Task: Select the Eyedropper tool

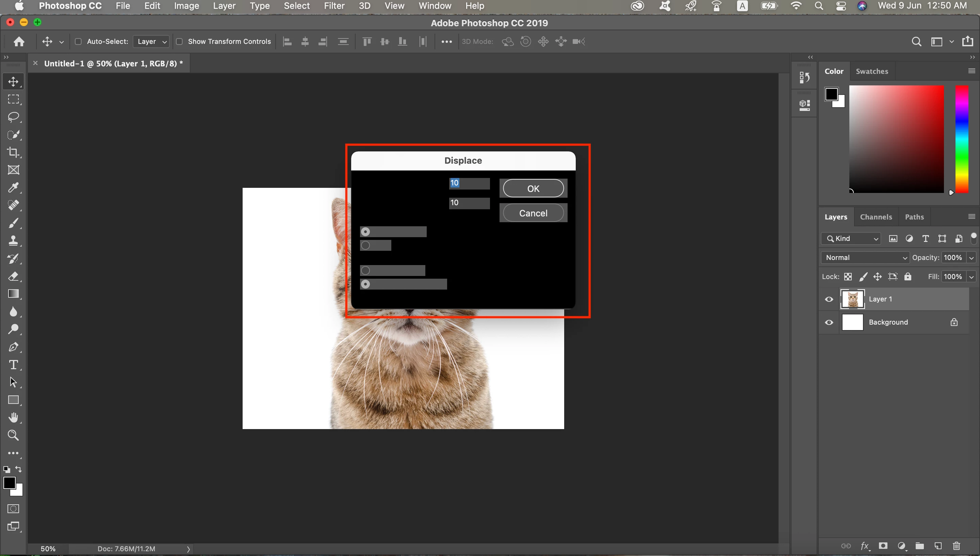Action: pos(13,187)
